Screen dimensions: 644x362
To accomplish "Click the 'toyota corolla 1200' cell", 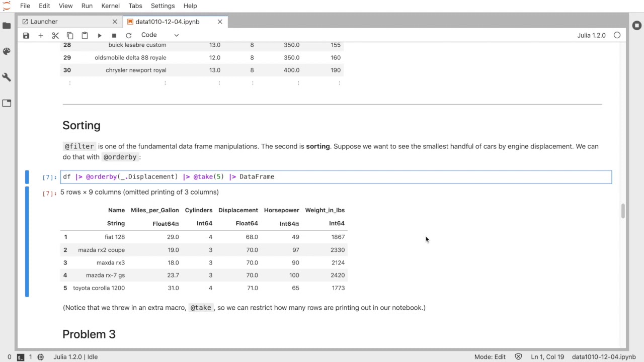I will coord(99,288).
